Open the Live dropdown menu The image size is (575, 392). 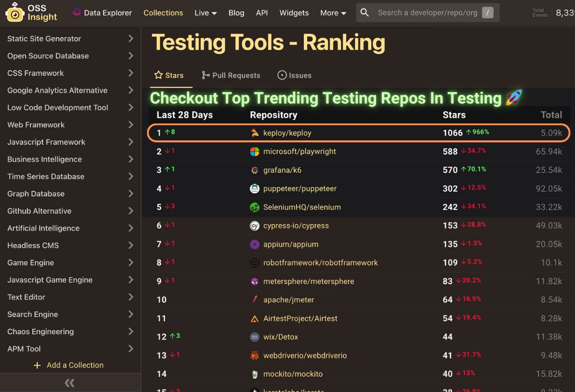pos(206,13)
